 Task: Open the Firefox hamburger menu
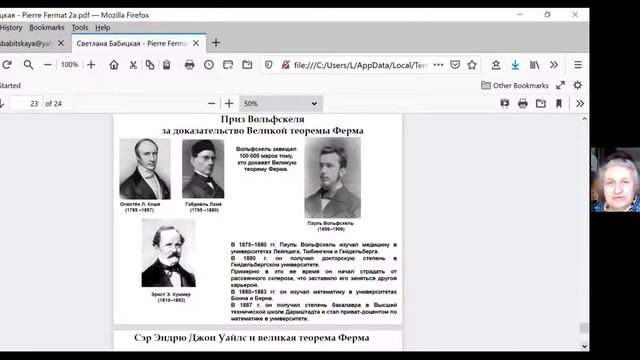578,65
